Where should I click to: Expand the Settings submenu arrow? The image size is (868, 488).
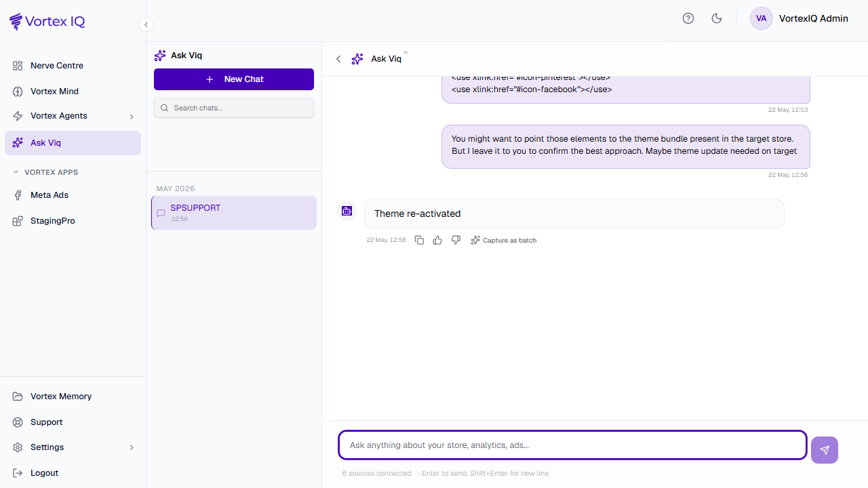pyautogui.click(x=132, y=448)
